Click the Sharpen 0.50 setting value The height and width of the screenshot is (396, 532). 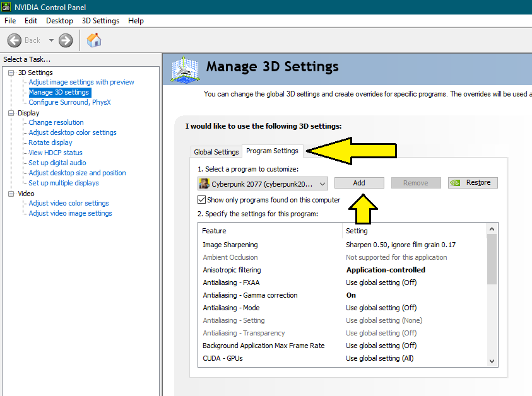pos(401,245)
